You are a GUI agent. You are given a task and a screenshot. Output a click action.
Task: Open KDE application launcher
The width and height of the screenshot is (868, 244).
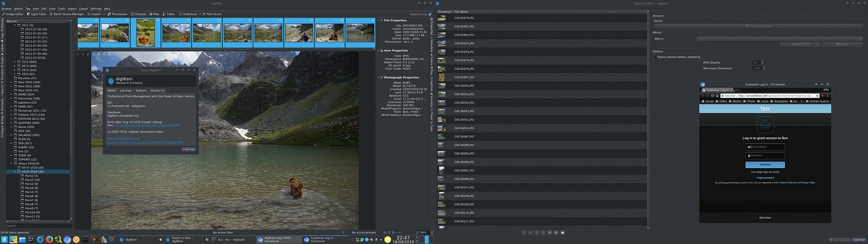point(4,239)
